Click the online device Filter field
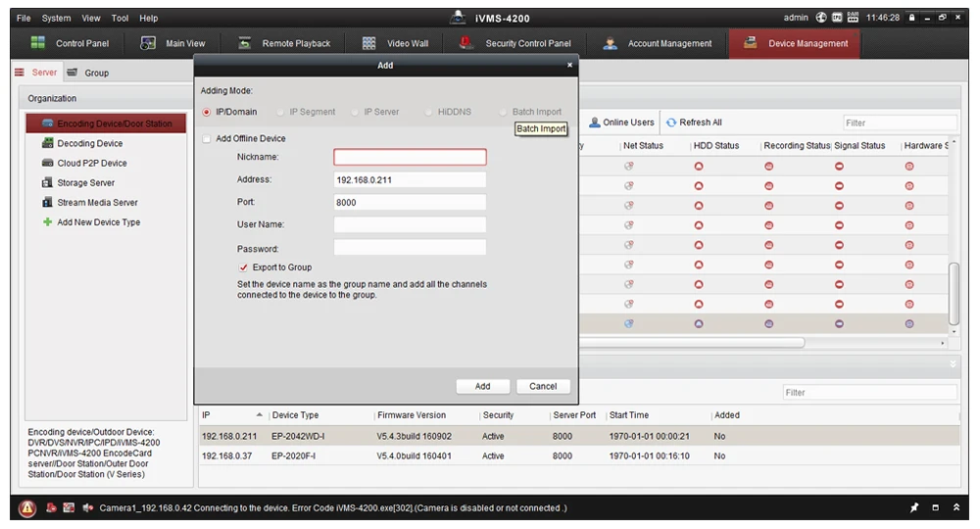The image size is (980, 529). pos(869,392)
